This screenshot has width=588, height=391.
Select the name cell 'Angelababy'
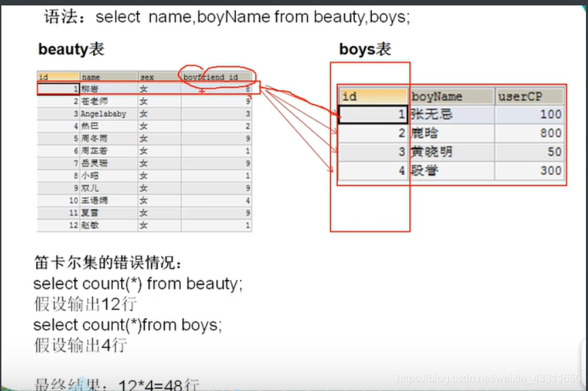coord(109,114)
